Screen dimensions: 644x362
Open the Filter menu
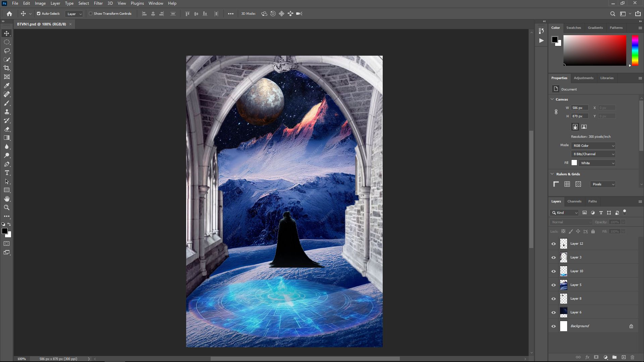point(98,3)
